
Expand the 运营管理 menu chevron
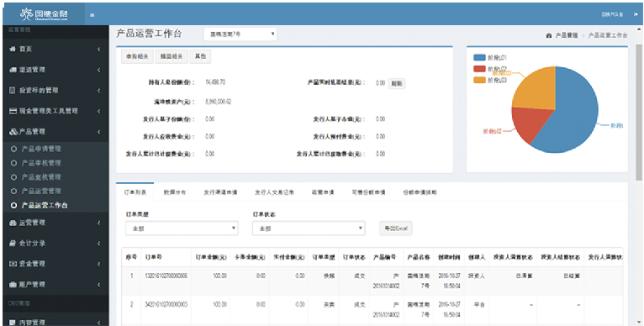coord(99,223)
